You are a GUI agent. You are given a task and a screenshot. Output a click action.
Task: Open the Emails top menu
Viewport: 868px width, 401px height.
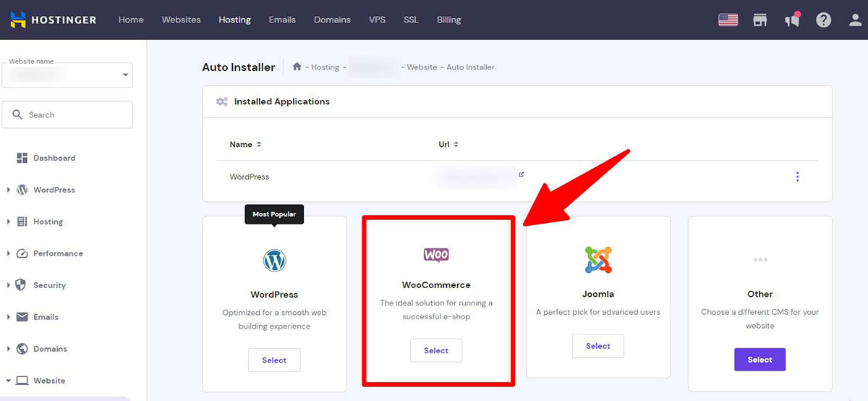(282, 20)
